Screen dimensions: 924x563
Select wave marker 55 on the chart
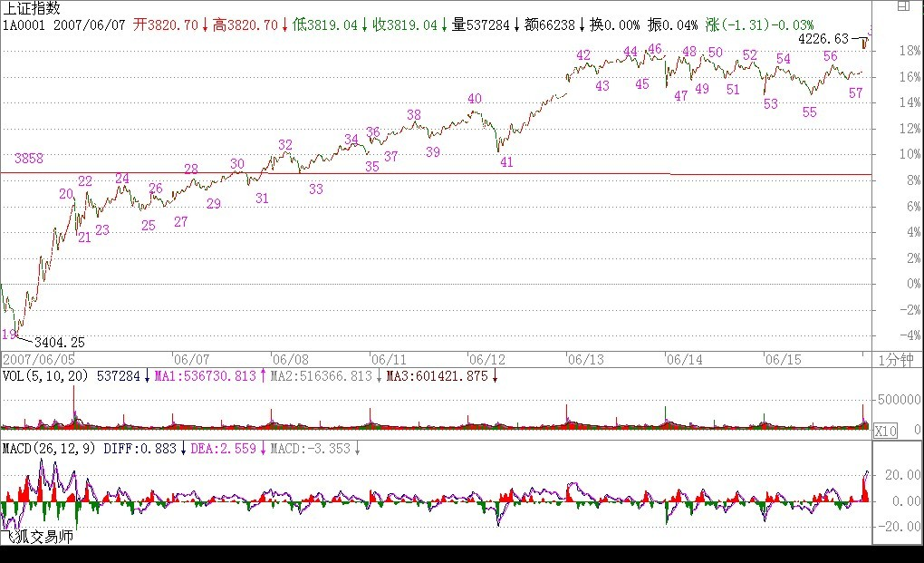point(809,112)
